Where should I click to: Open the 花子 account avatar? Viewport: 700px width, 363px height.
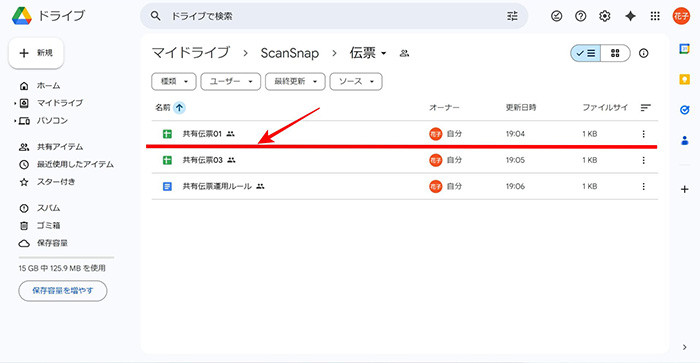coord(681,16)
